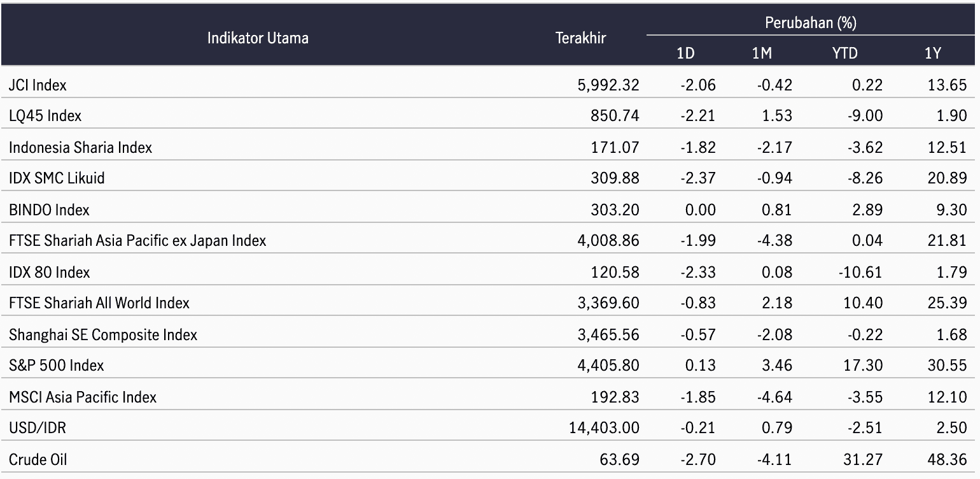Select Indonesia Sharia Index row
980x479 pixels.
click(489, 147)
